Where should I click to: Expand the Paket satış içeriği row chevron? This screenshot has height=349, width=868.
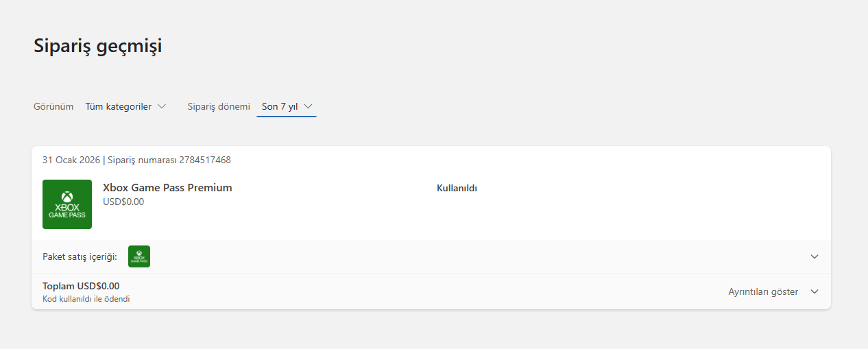[x=815, y=256]
